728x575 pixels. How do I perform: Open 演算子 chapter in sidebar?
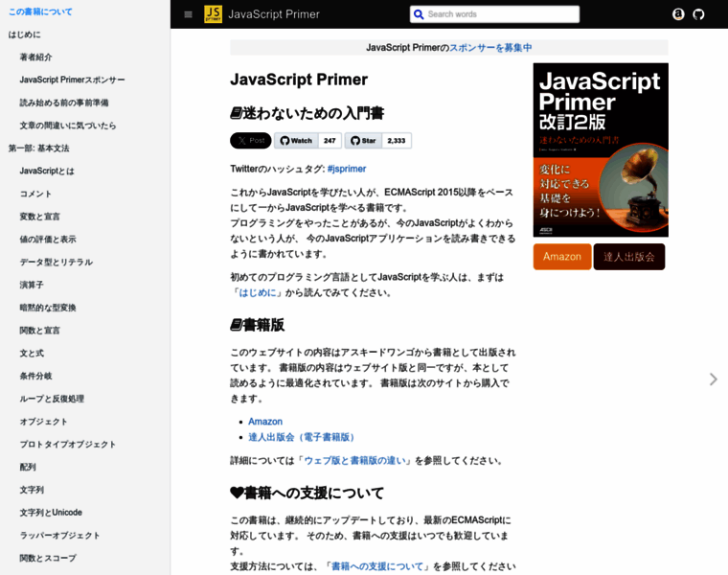pos(32,285)
